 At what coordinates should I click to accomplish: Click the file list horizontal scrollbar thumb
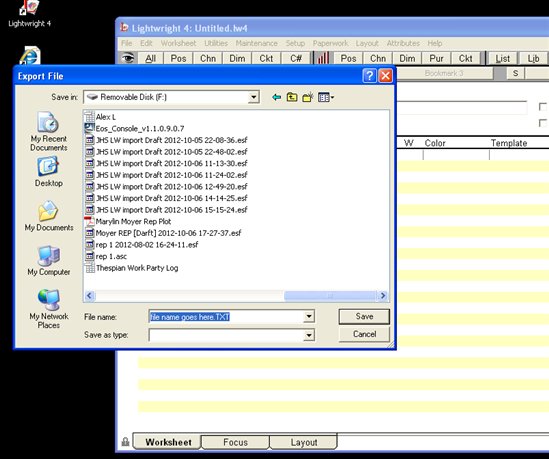[x=330, y=296]
